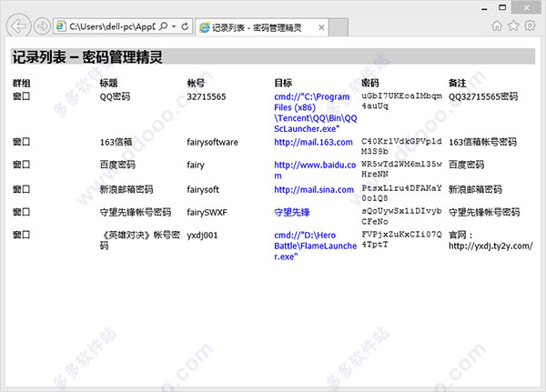Open a new blank tab
The height and width of the screenshot is (392, 546).
coord(339,27)
